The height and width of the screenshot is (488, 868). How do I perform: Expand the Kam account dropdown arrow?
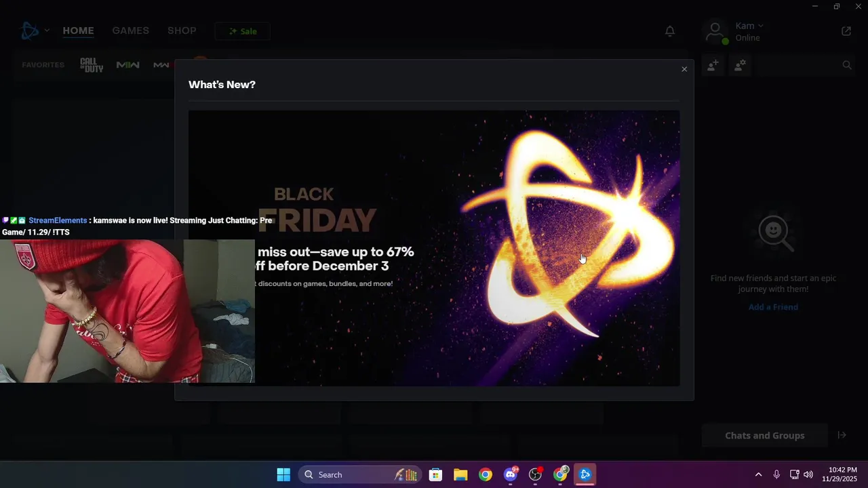(760, 26)
